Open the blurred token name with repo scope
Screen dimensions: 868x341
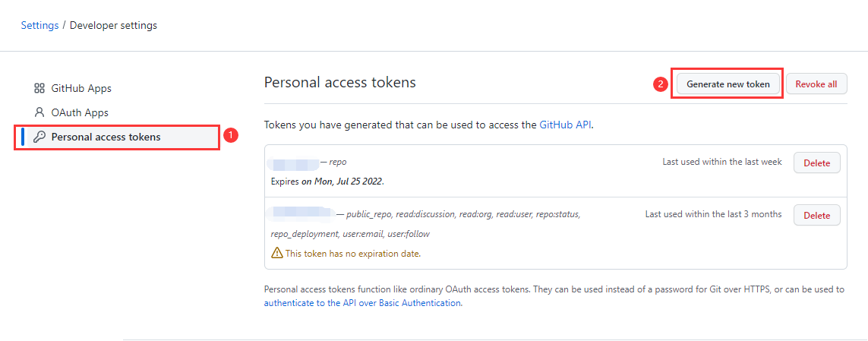pos(293,163)
